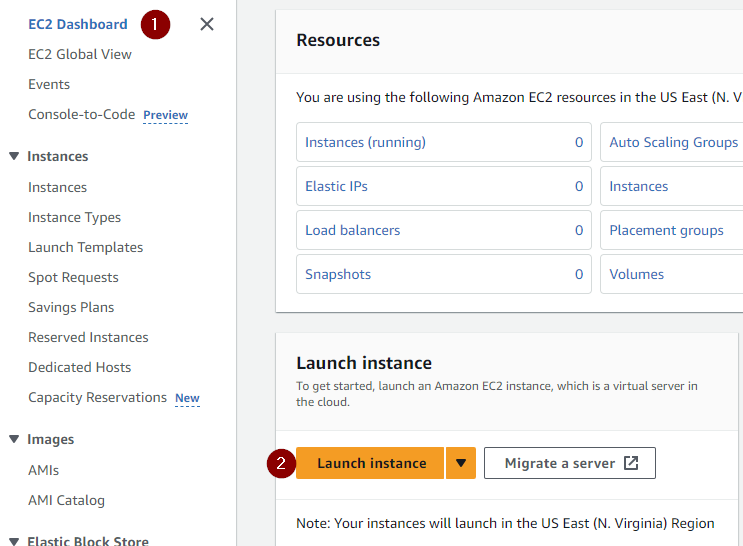This screenshot has height=546, width=743.
Task: Open Capacity Reservations in sidebar
Action: pyautogui.click(x=97, y=397)
